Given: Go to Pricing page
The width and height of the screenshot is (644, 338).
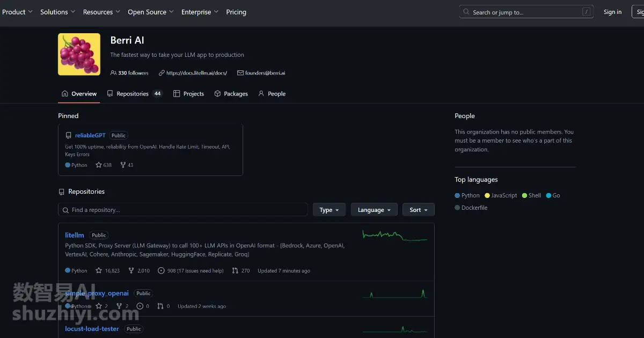Looking at the screenshot, I should pyautogui.click(x=236, y=12).
